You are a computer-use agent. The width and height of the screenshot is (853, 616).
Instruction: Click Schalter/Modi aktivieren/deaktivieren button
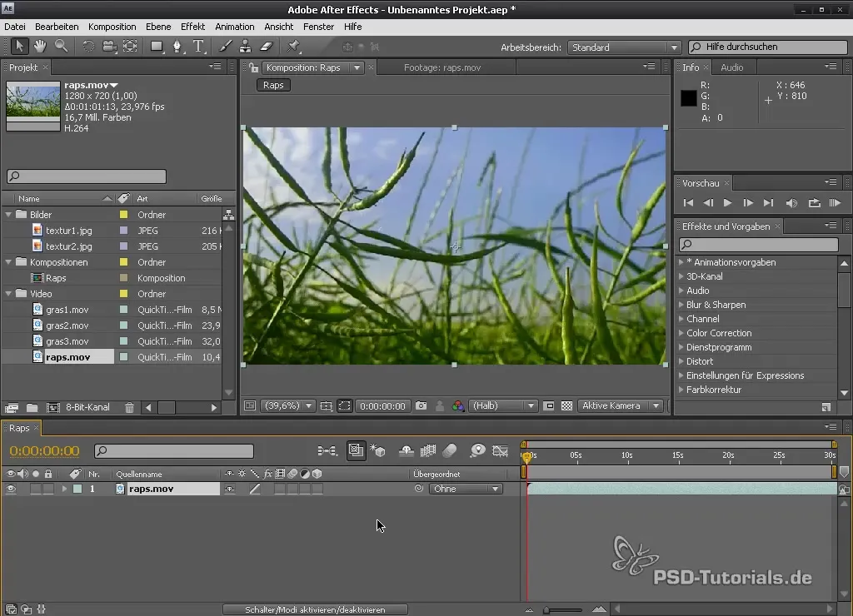tap(315, 609)
